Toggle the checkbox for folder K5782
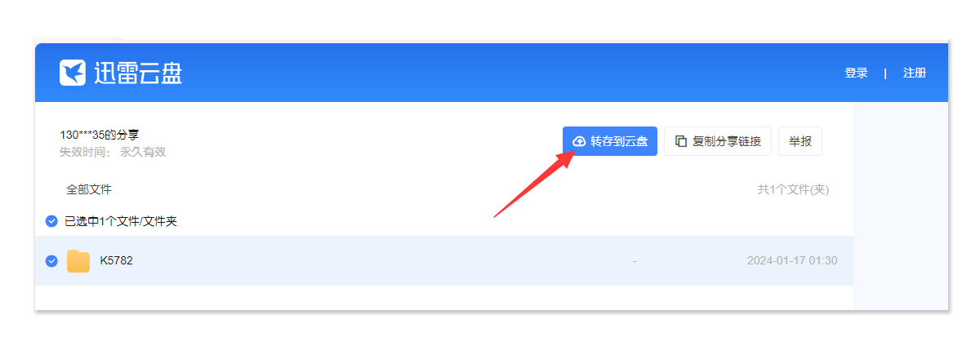Screen dimensions: 980x346 point(51,261)
